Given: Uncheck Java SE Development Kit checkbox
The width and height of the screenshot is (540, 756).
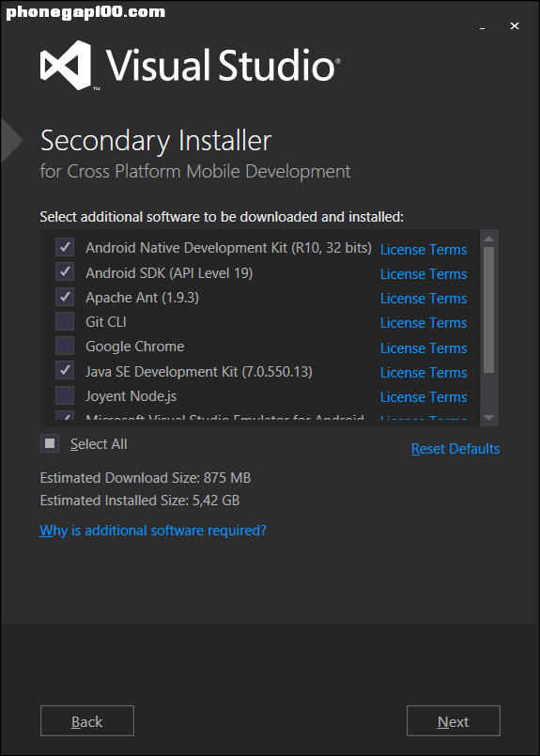Looking at the screenshot, I should click(x=65, y=371).
